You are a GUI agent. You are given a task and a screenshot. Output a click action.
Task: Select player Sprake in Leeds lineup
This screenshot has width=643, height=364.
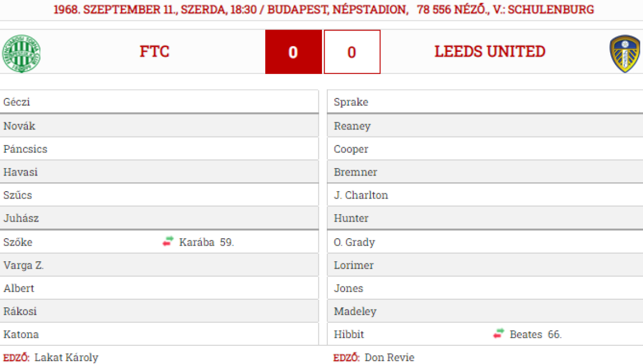click(x=351, y=102)
